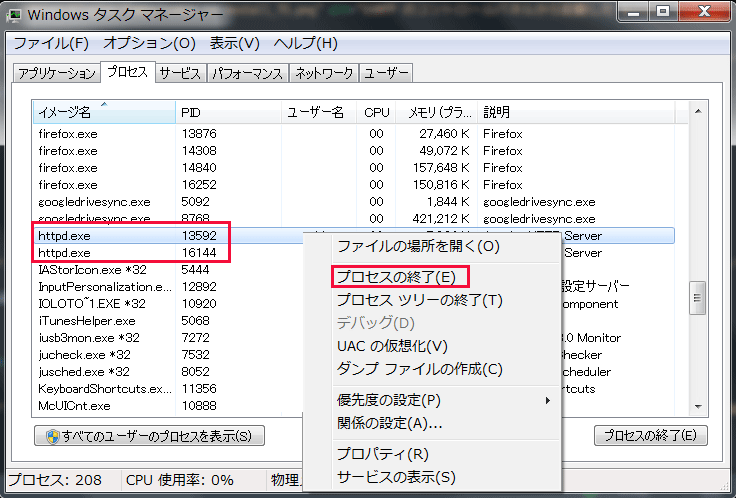Open プロパティ(R) from context menu
This screenshot has width=736, height=498.
(x=382, y=454)
